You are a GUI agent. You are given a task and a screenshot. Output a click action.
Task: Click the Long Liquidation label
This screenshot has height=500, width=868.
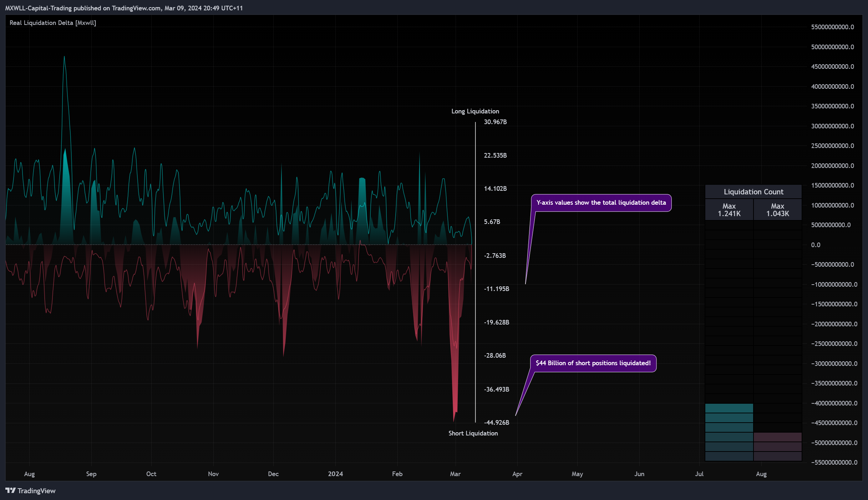(x=475, y=111)
